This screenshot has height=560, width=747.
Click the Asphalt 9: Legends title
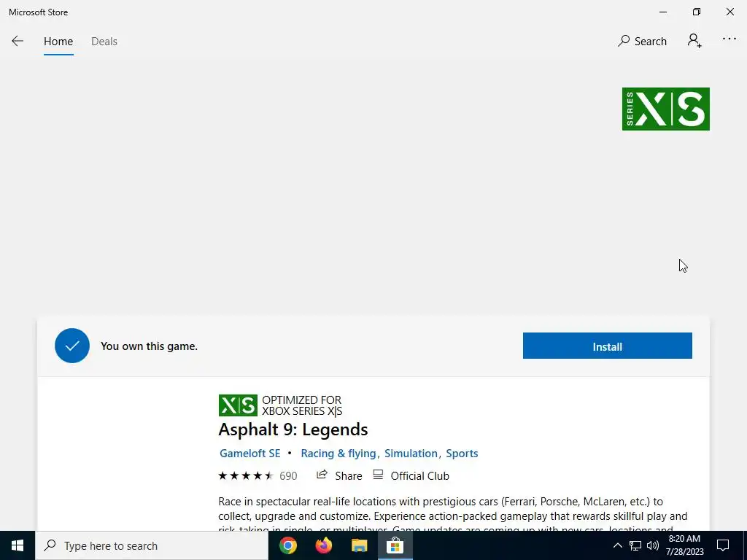(293, 429)
